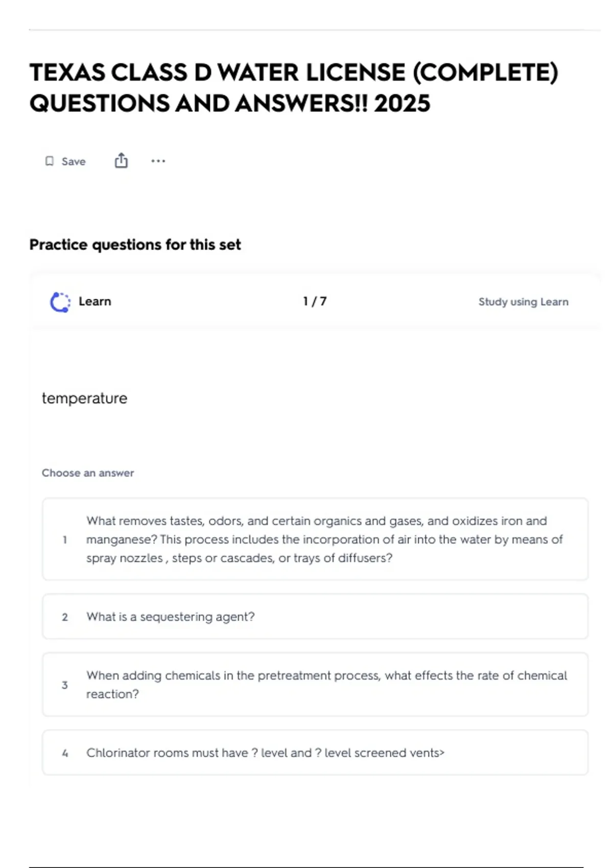This screenshot has width=613, height=868.
Task: Click the Save bookmark icon
Action: point(49,161)
